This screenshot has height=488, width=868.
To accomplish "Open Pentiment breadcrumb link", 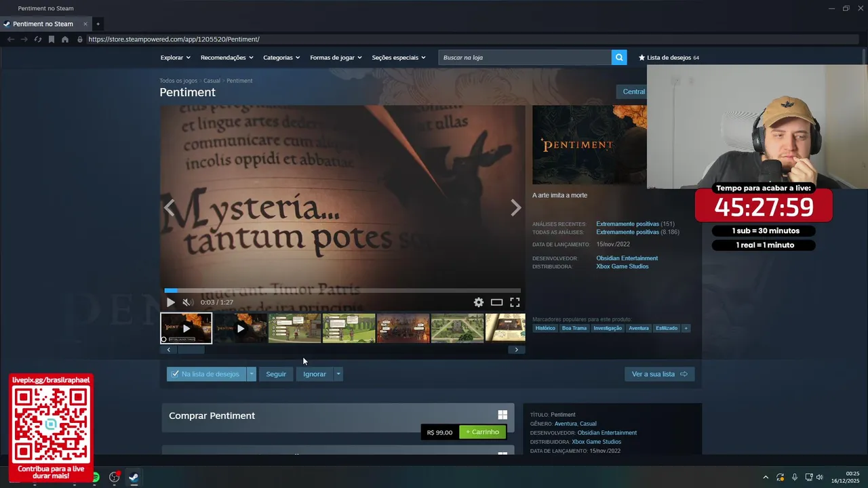I will 239,81.
